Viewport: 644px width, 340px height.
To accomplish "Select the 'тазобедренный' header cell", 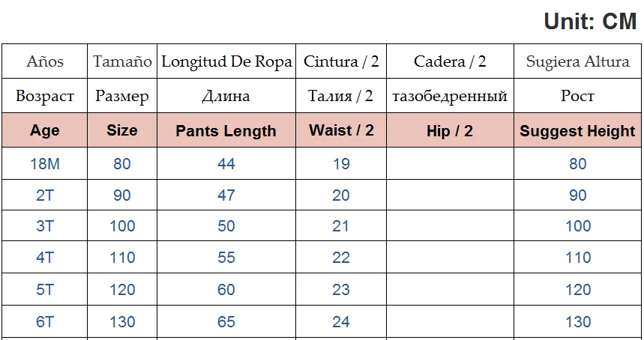I will (450, 96).
